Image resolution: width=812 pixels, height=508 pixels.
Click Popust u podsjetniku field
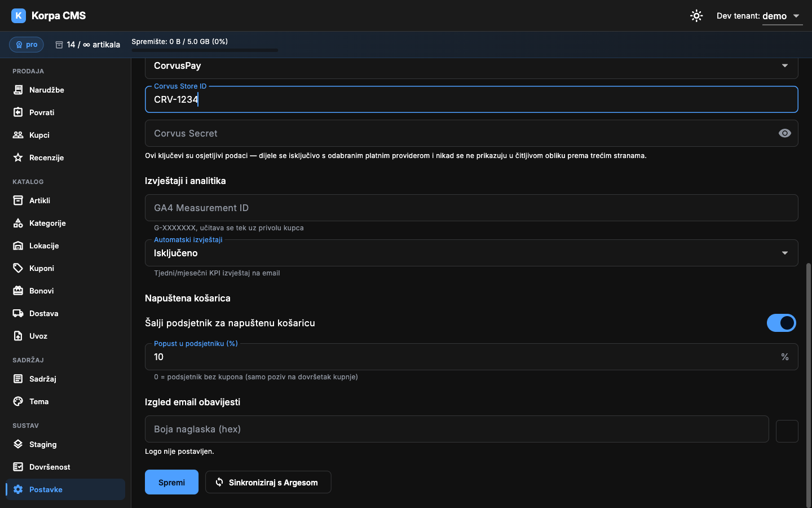(471, 357)
